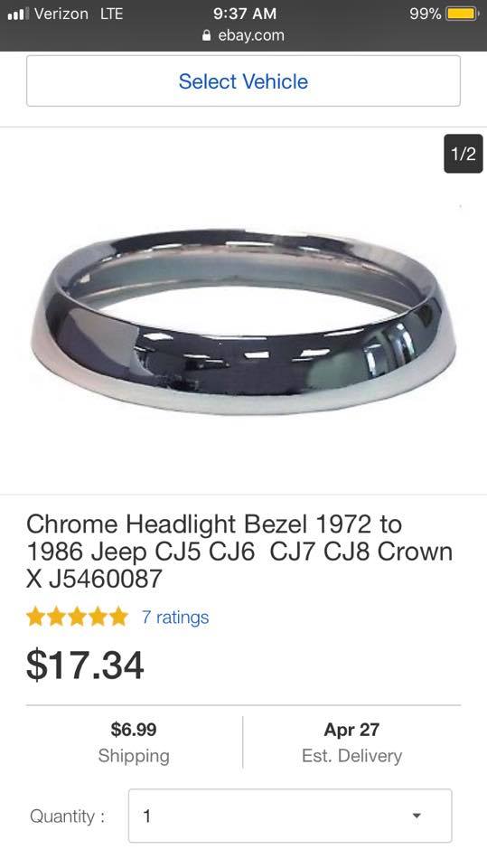Tap the Verizon LTE carrier label
The image size is (487, 868).
79,14
